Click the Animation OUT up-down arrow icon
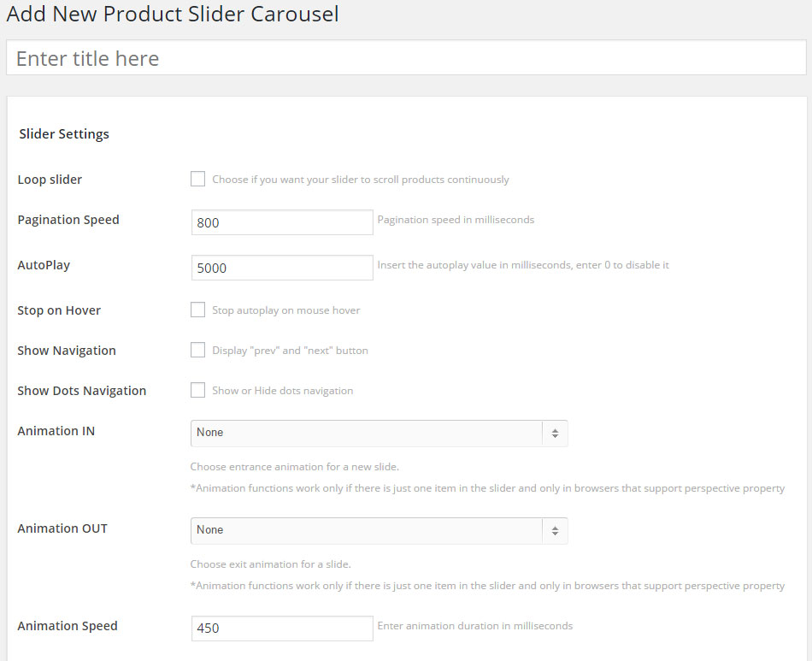The height and width of the screenshot is (661, 812). click(555, 531)
